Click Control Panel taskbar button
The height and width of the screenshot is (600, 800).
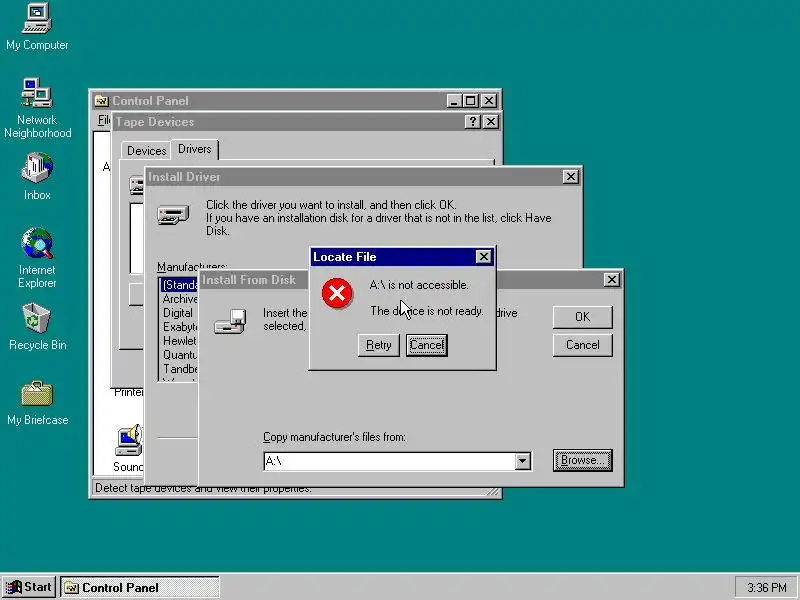(140, 588)
